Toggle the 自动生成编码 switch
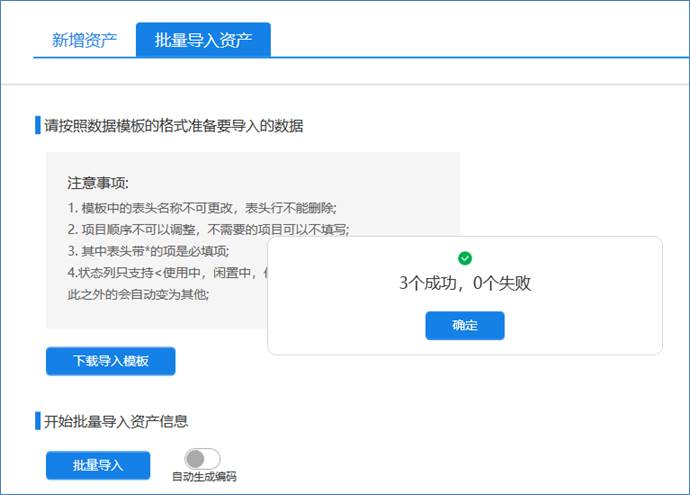Image resolution: width=690 pixels, height=495 pixels. pos(203,459)
